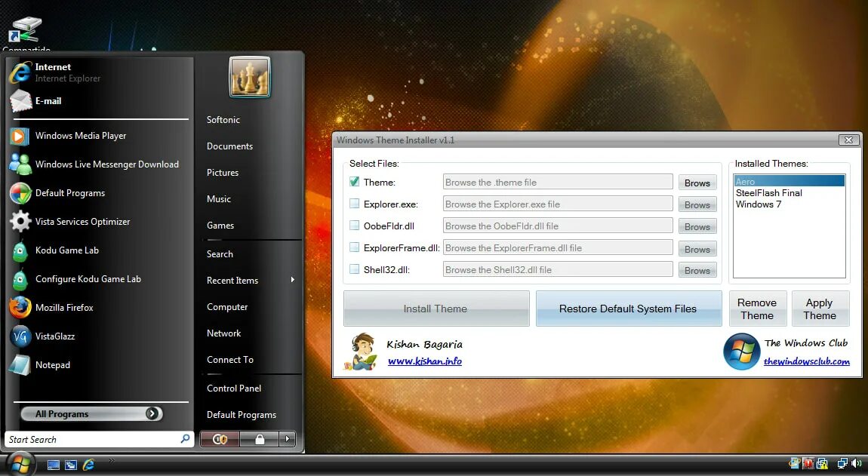Open Control Panel
The height and width of the screenshot is (476, 868).
pos(234,388)
